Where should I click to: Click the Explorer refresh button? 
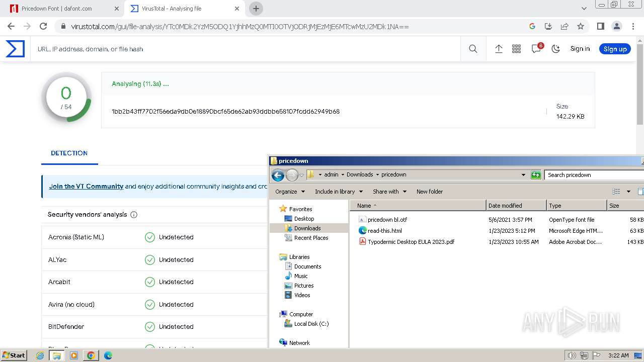coord(536,175)
